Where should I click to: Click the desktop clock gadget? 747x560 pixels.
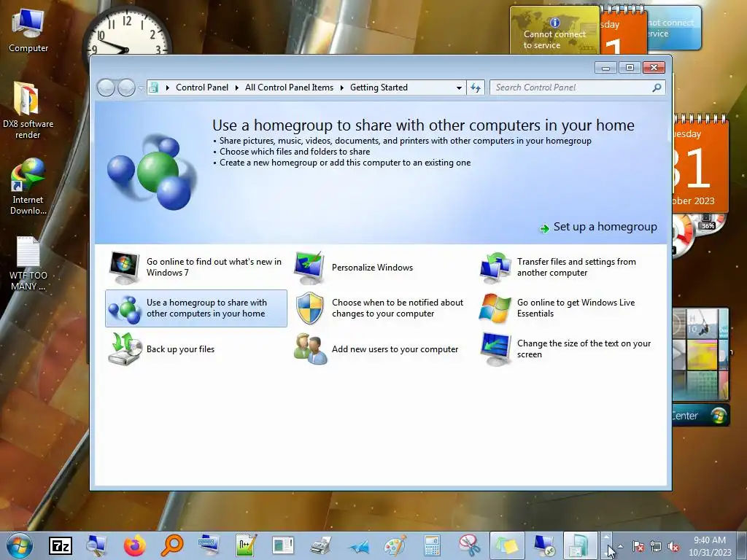126,32
